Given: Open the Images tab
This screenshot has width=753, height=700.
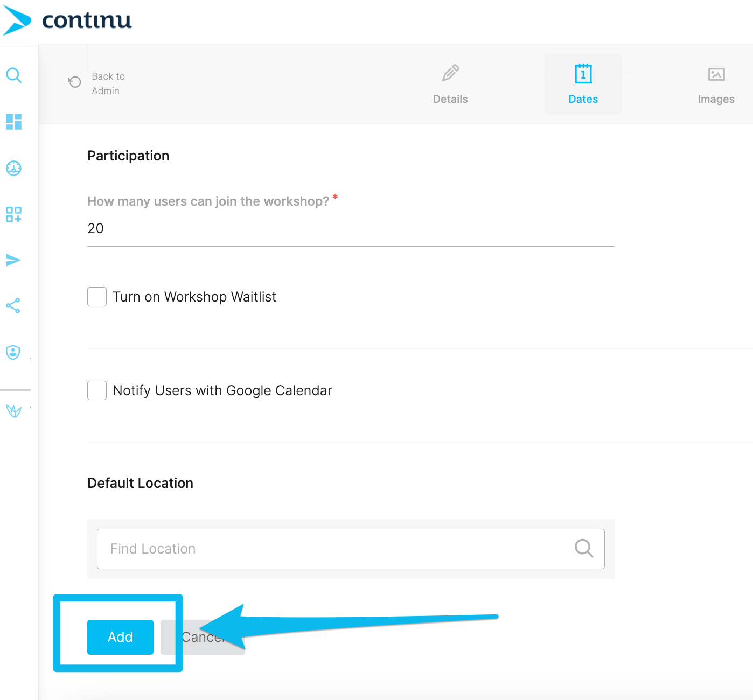Looking at the screenshot, I should 716,84.
